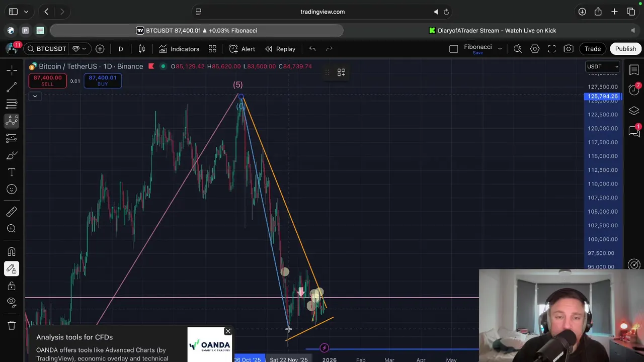This screenshot has width=644, height=362.
Task: Activate the zoom in tool
Action: (12, 229)
